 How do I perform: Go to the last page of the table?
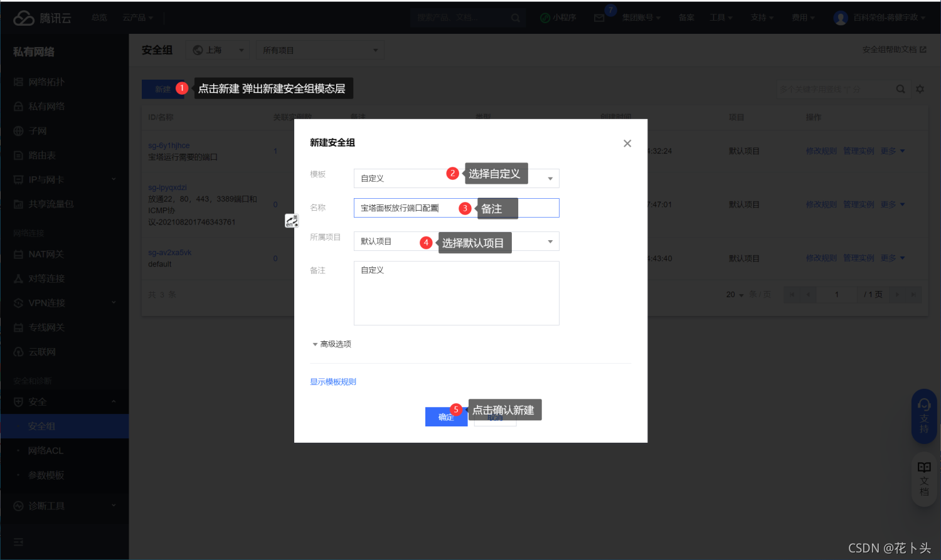tap(913, 295)
